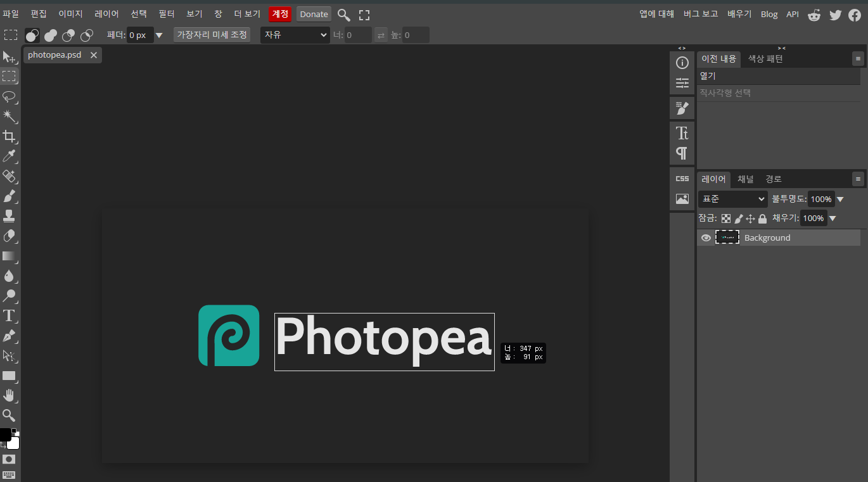Screen dimensions: 868x482
Task: Open the Info panel icon
Action: (x=682, y=63)
